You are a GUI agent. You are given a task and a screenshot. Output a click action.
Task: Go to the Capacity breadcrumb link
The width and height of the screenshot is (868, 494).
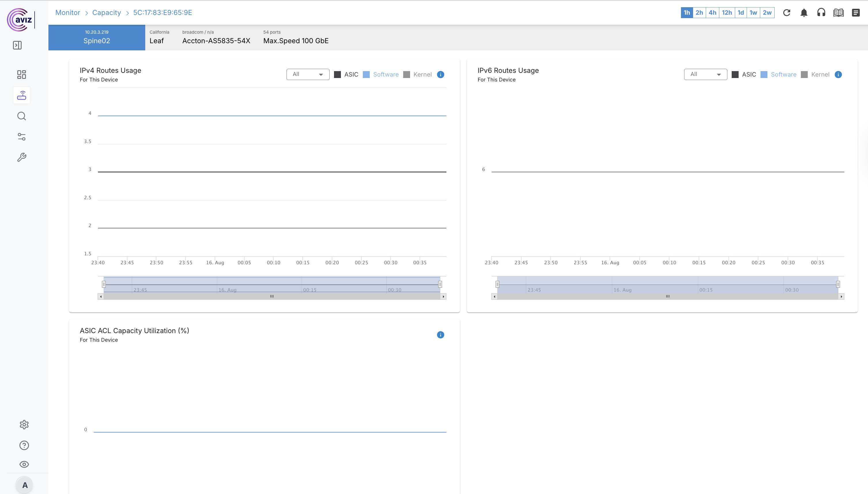tap(107, 13)
